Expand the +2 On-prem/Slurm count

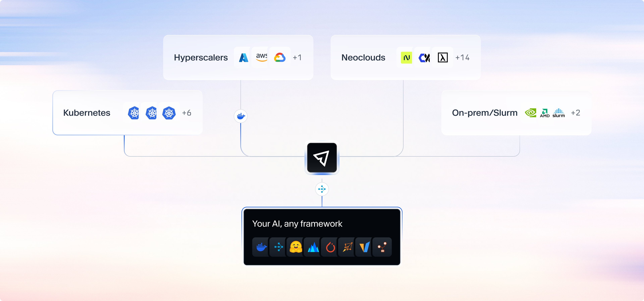click(x=575, y=113)
